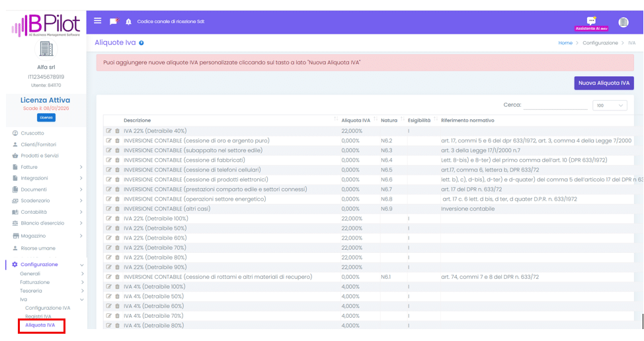Select Aliquota IVA submenu item
This screenshot has height=341, width=644.
[40, 325]
